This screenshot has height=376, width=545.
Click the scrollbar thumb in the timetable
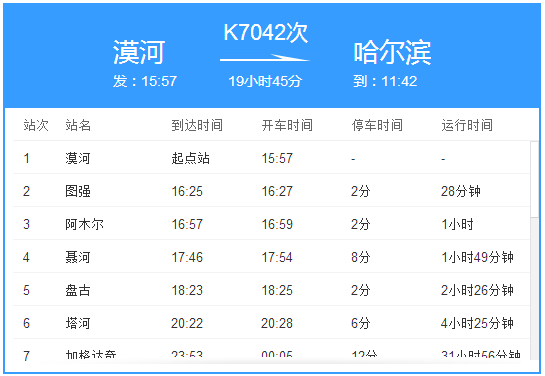(535, 179)
